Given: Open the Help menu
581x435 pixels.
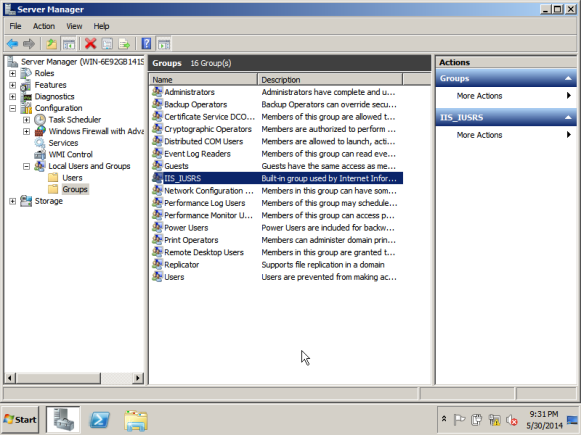Looking at the screenshot, I should (x=101, y=26).
